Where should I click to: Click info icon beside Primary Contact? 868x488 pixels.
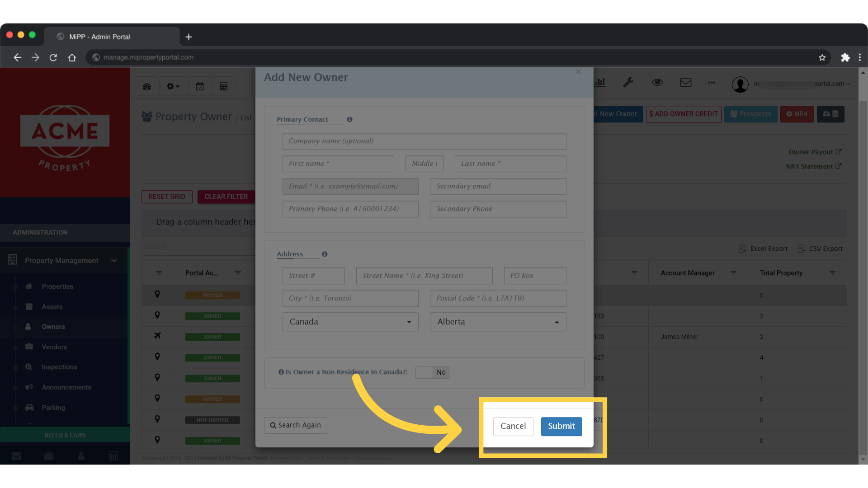(349, 119)
